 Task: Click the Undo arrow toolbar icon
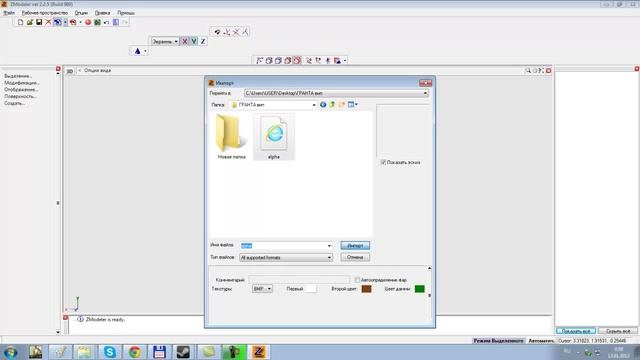pos(107,22)
